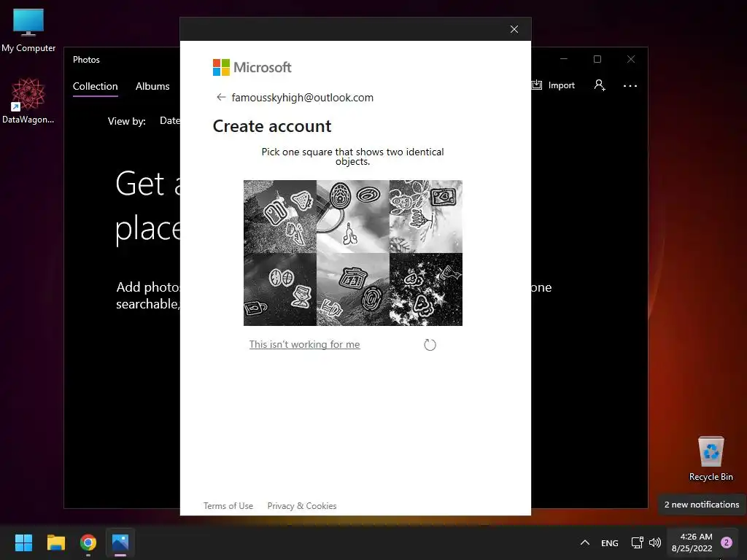Screen dimensions: 747x560
Task: Select the puzzle tile containing a strawberry drawing
Action: [280, 216]
